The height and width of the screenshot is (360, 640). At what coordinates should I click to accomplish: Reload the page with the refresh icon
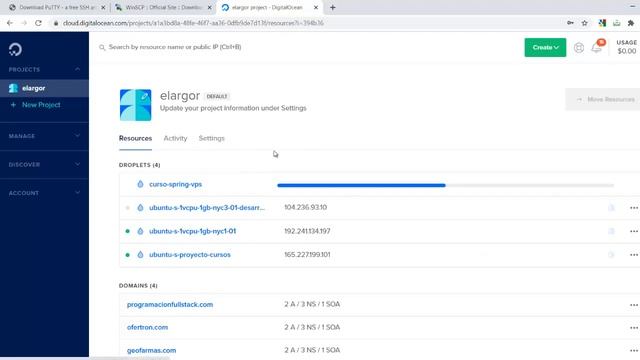point(38,23)
